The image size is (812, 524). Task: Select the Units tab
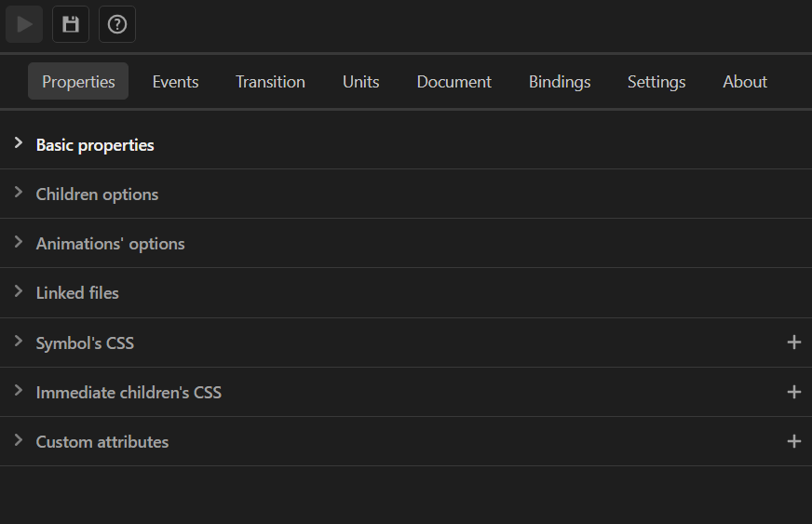pos(361,81)
